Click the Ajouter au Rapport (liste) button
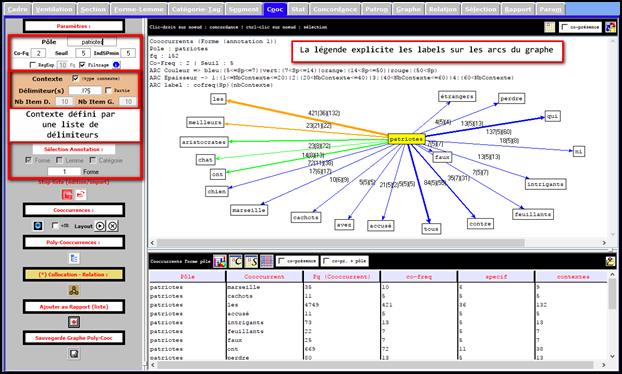Screen dimensions: 622x374 pyautogui.click(x=74, y=307)
